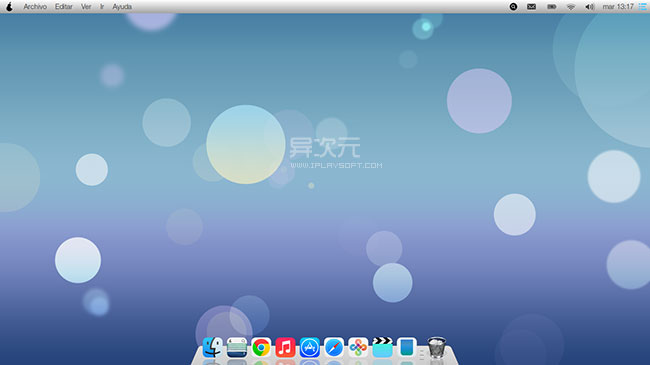The width and height of the screenshot is (650, 365).
Task: Click the clock showing mar 13:17
Action: (x=618, y=7)
